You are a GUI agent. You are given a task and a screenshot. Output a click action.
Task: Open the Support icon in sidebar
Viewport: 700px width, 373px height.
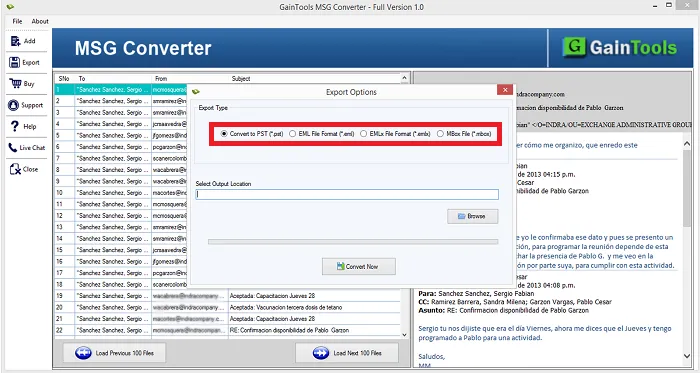pos(14,105)
